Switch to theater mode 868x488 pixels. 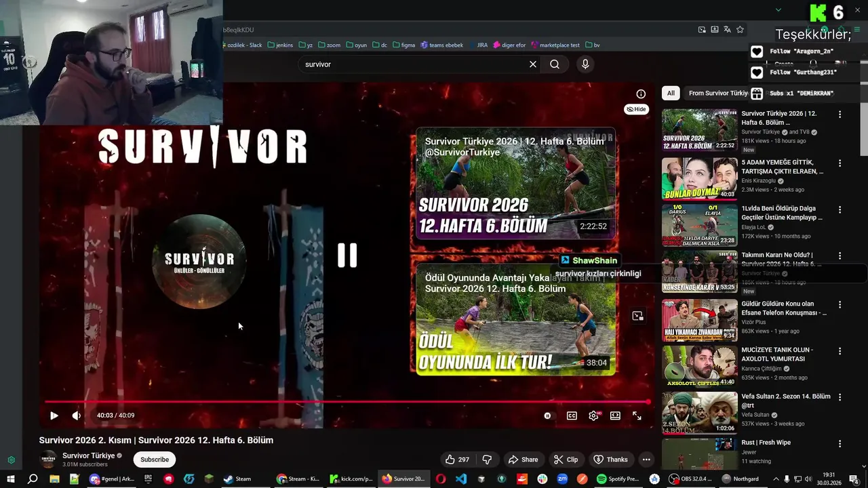point(615,415)
